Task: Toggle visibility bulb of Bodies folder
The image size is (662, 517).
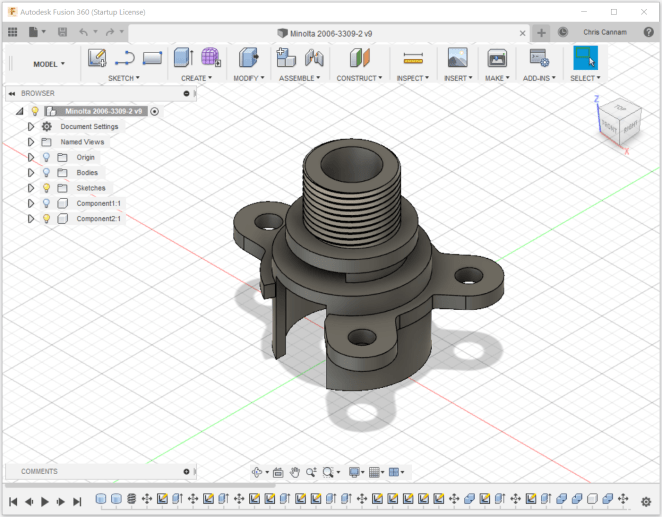Action: pos(46,173)
